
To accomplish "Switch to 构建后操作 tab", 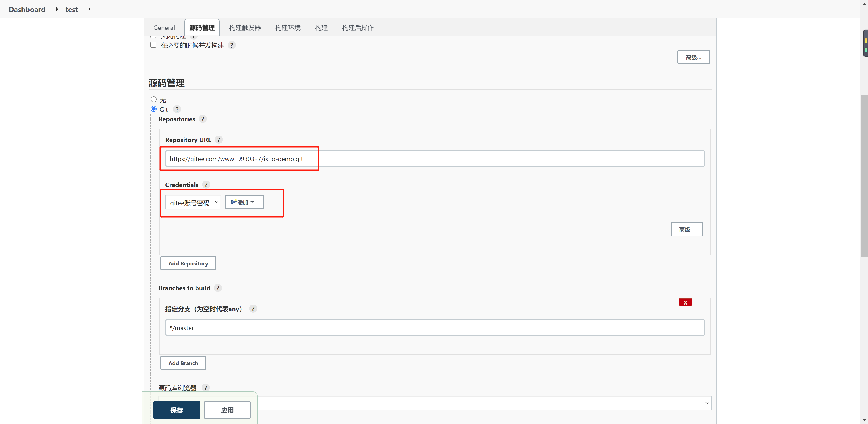I will pos(358,28).
